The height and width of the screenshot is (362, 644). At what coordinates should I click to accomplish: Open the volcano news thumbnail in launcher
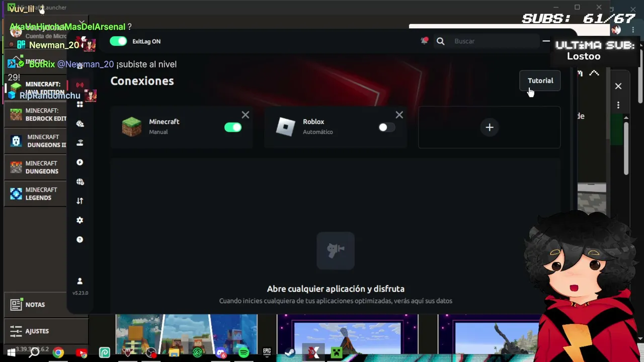point(347,336)
